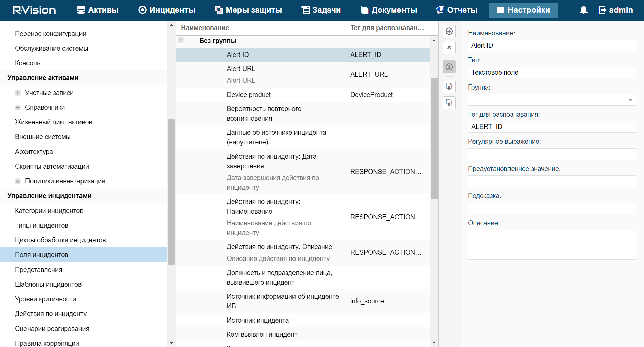The width and height of the screenshot is (644, 347).
Task: Go to 'Категории инцидентов' settings
Action: 49,211
